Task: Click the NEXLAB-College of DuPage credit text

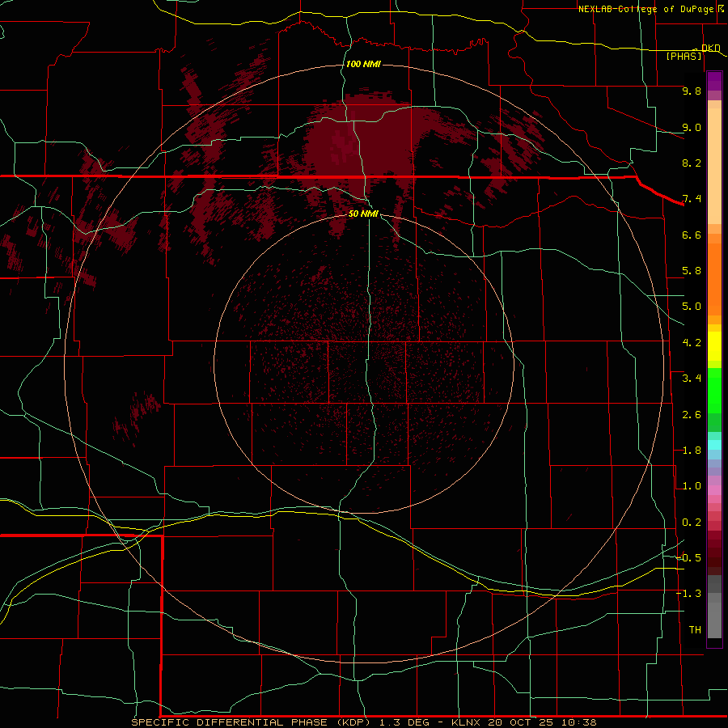Action: tap(645, 9)
